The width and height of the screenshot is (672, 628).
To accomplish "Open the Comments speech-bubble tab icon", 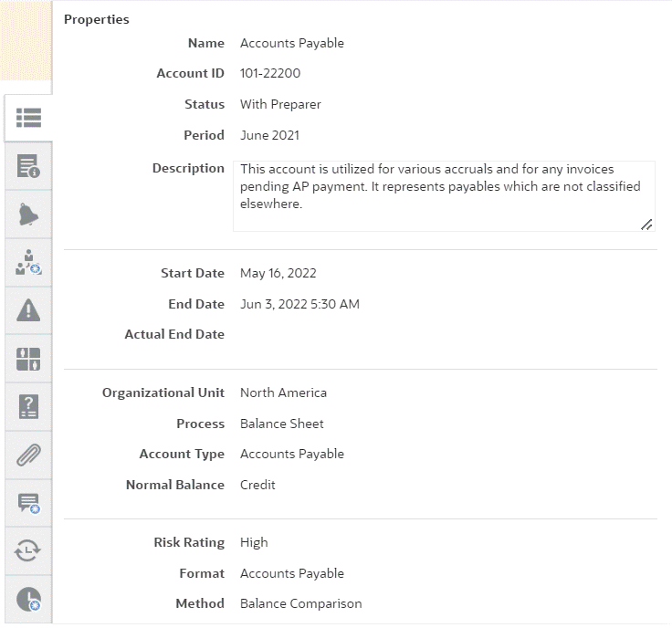I will (28, 503).
